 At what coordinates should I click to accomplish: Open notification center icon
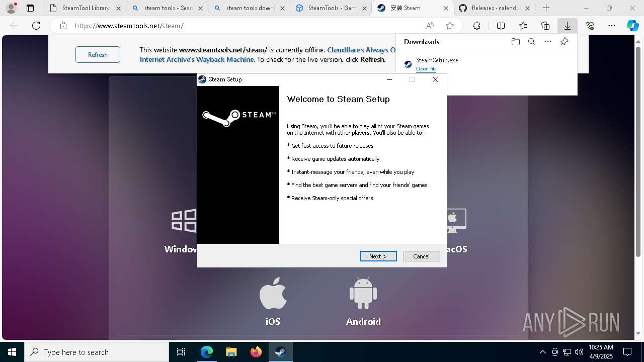tap(627, 352)
